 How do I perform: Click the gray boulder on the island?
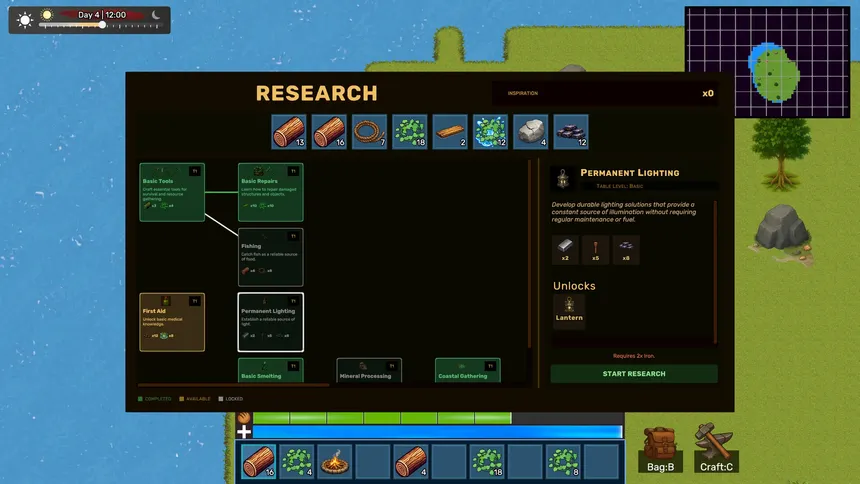click(783, 230)
